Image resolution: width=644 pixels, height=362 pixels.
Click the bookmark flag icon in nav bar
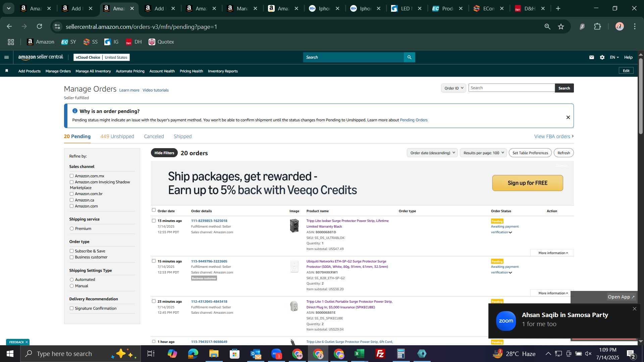(7, 71)
